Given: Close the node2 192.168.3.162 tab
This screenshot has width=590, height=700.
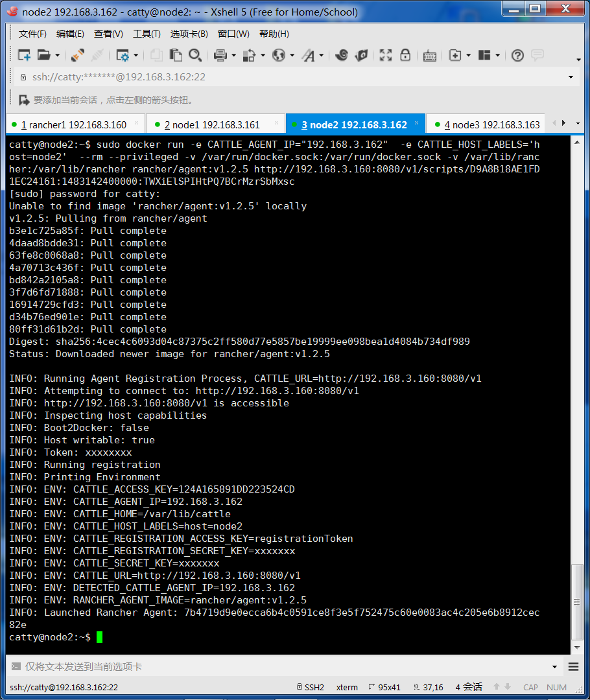Looking at the screenshot, I should 416,122.
